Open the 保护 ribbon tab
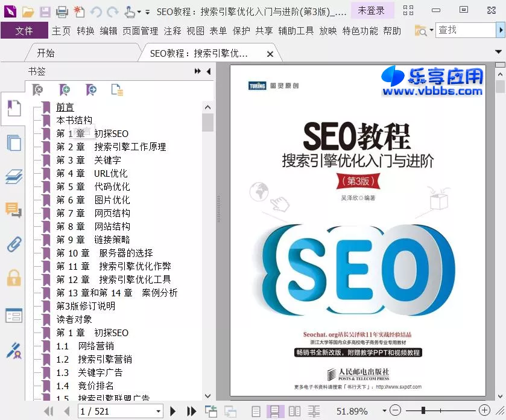This screenshot has height=420, width=506. coord(241,31)
